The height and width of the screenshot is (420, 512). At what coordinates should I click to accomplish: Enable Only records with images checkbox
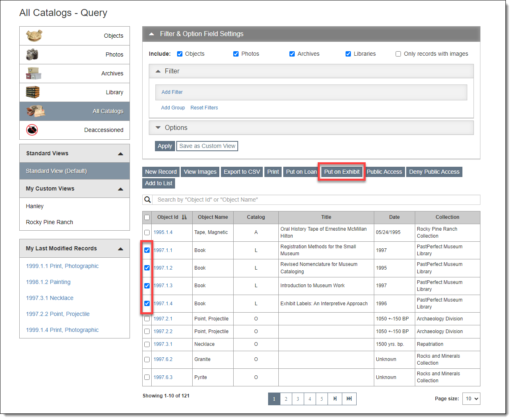[398, 54]
